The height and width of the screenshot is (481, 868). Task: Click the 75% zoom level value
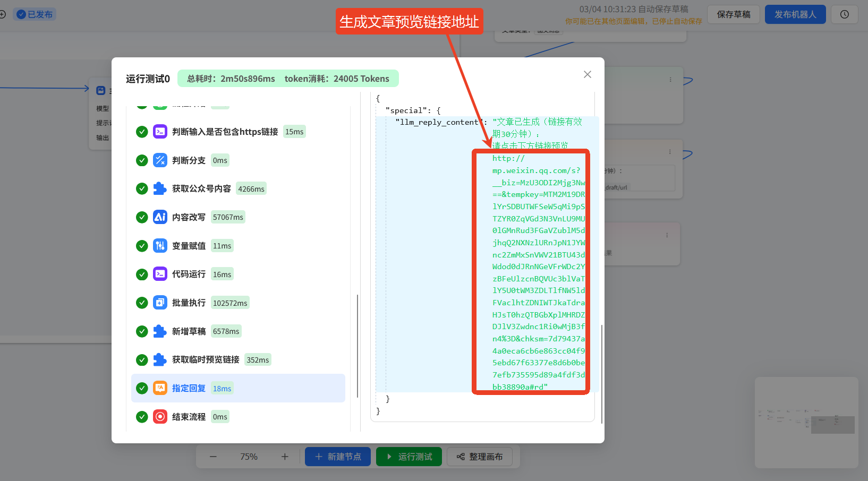249,457
